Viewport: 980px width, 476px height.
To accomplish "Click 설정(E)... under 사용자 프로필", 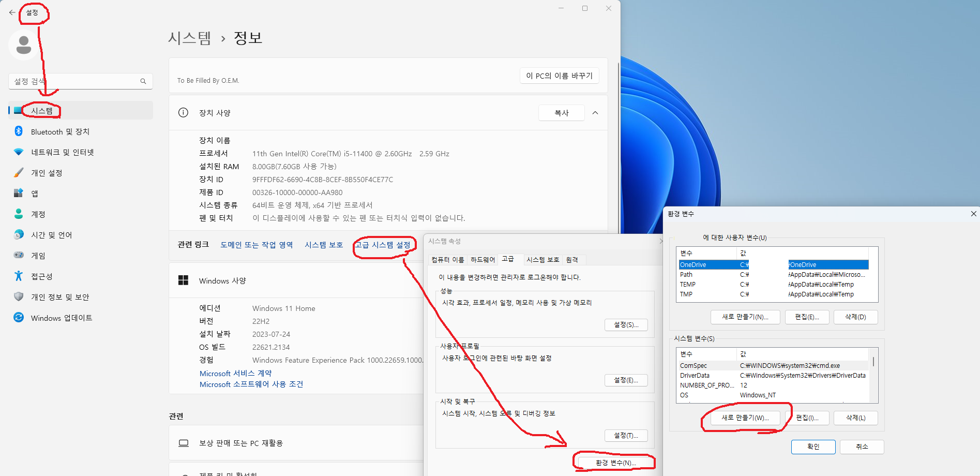I will pyautogui.click(x=626, y=380).
